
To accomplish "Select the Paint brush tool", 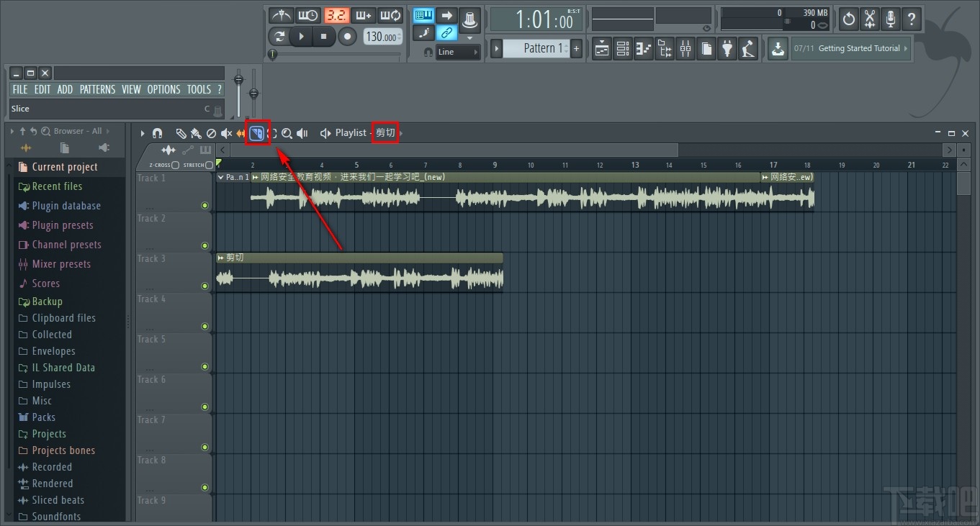I will (x=196, y=133).
